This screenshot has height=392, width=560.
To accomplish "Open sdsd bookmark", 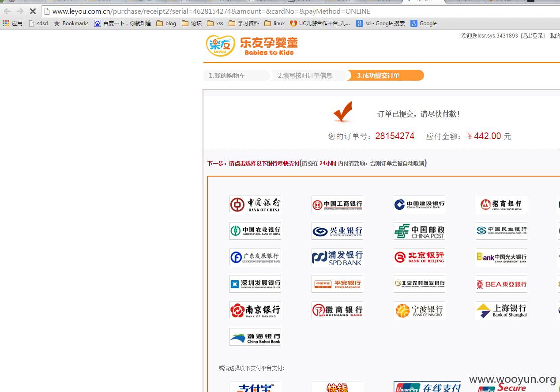I will click(x=38, y=23).
